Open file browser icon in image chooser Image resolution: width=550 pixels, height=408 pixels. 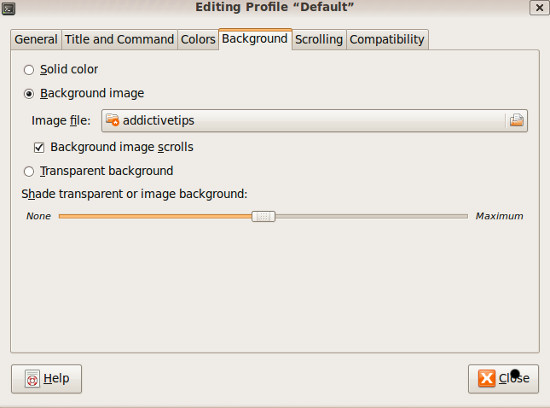point(516,120)
